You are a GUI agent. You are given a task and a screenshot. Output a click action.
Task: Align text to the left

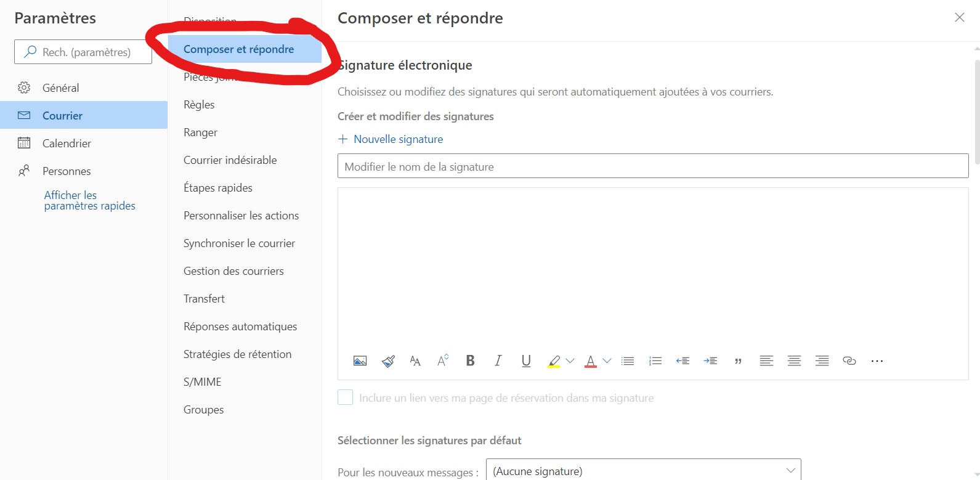(x=766, y=361)
